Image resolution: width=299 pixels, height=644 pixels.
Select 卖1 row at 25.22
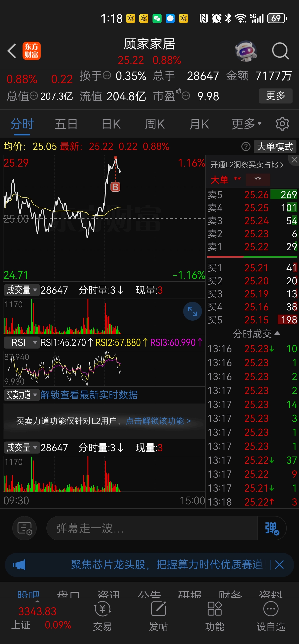tap(252, 246)
